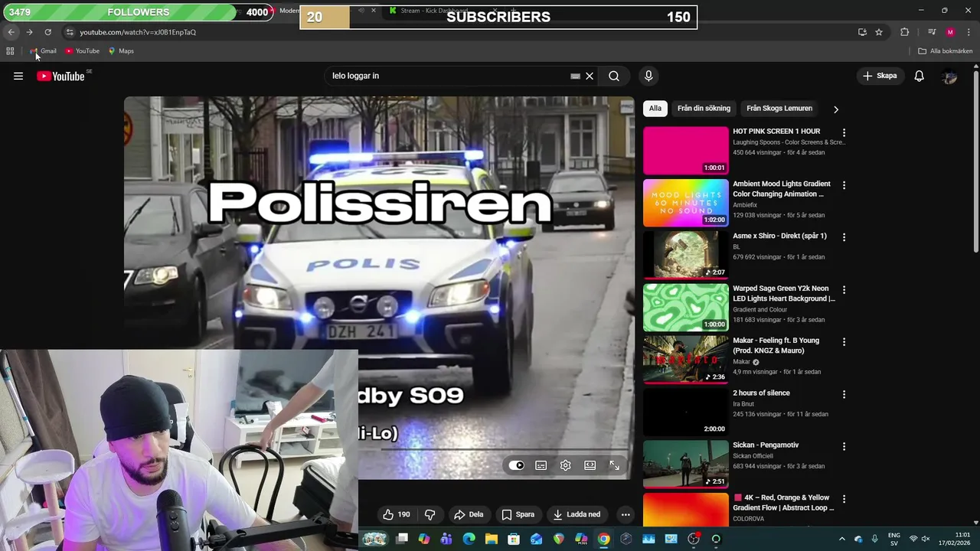980x551 pixels.
Task: Open Microsoft Store from taskbar
Action: [514, 539]
